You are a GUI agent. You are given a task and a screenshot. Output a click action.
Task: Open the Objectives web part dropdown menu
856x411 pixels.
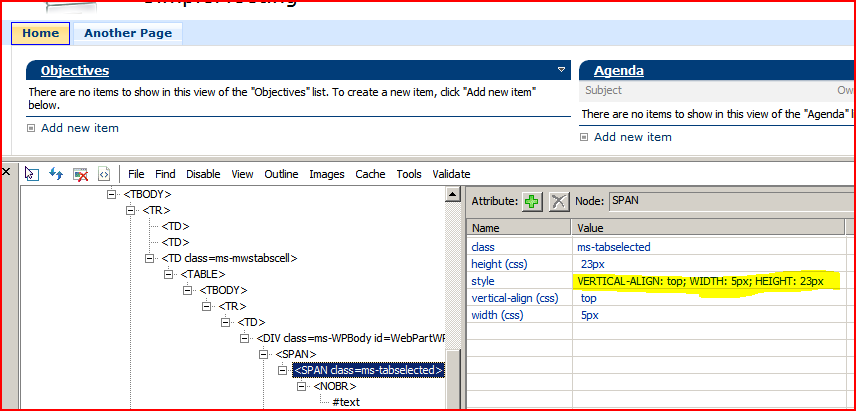pos(562,70)
